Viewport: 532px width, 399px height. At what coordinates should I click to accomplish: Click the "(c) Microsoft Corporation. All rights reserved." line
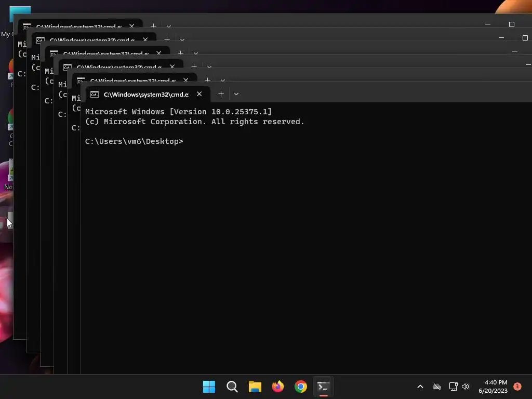[195, 122]
